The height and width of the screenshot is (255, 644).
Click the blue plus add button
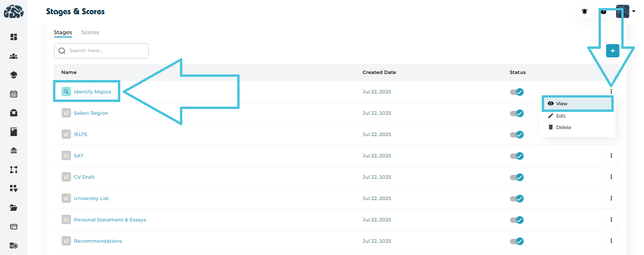click(x=612, y=51)
